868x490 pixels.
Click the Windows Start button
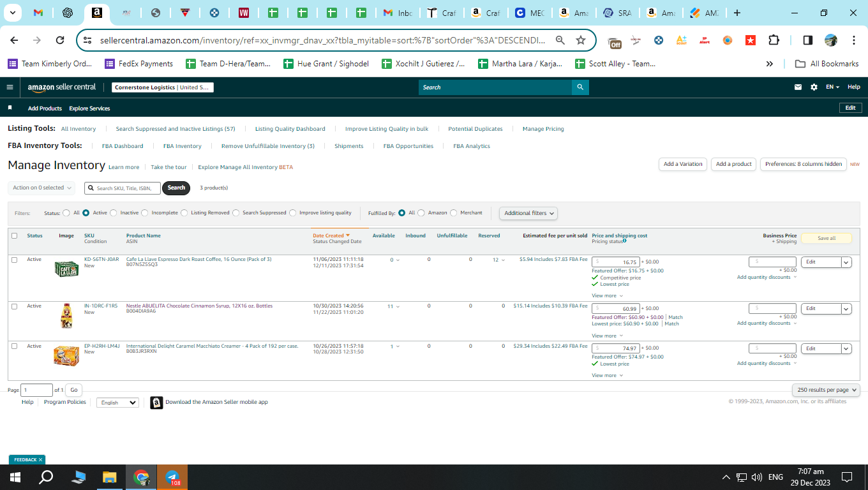(15, 477)
